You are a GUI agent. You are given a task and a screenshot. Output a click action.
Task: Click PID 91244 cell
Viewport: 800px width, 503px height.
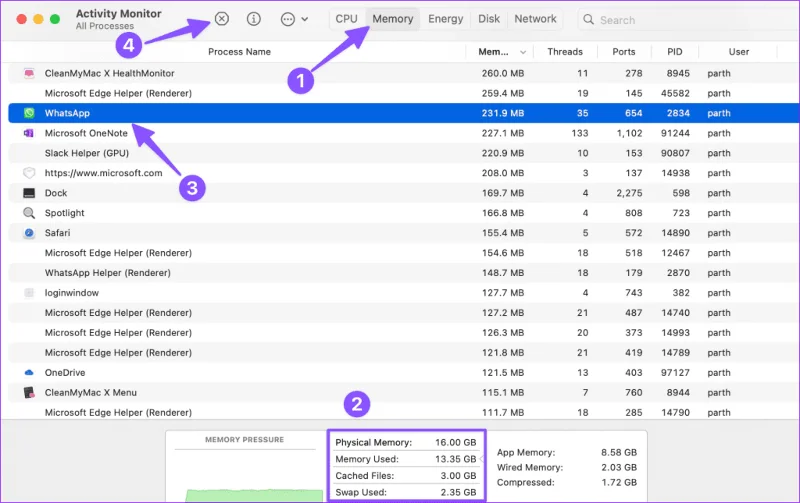click(675, 133)
